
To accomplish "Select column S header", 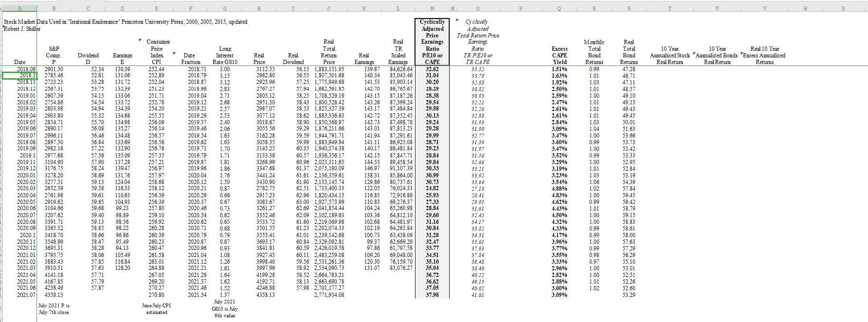I will tap(629, 8).
